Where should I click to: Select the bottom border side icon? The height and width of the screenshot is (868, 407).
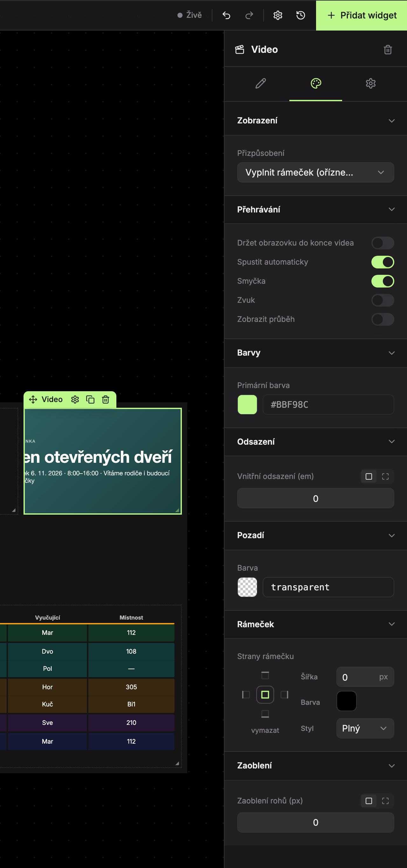click(x=265, y=714)
